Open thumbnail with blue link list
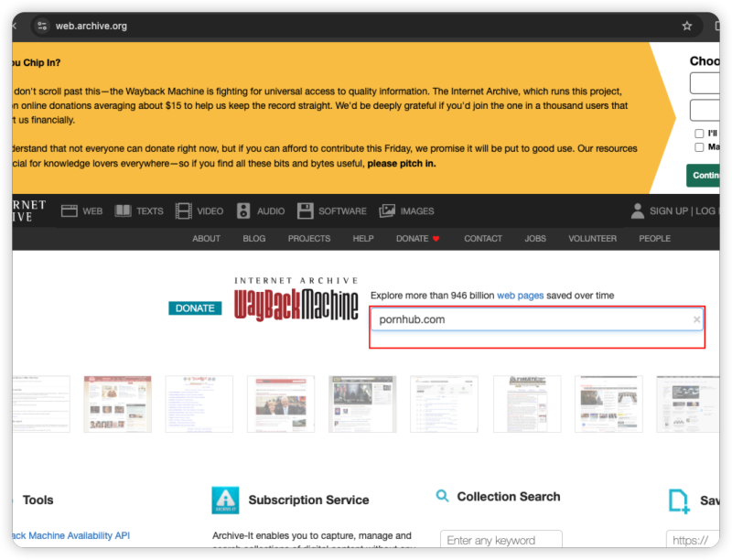Screen dimensions: 732x560 point(199,404)
